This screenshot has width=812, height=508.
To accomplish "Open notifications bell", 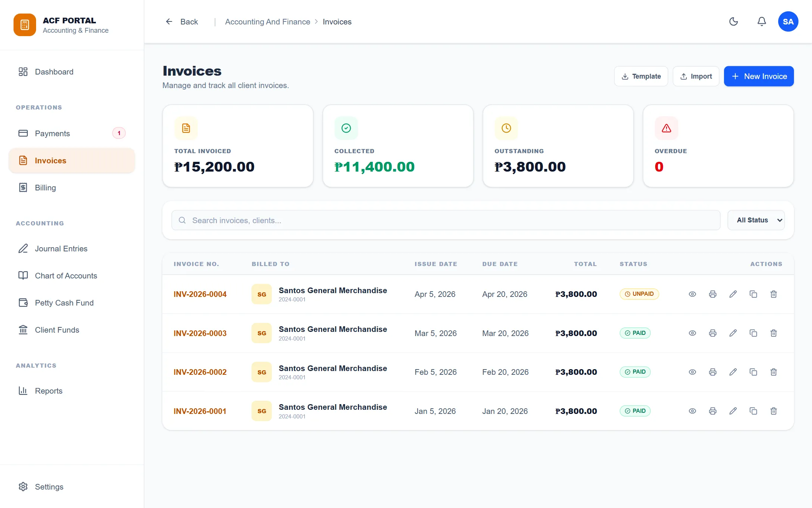I will click(x=762, y=21).
